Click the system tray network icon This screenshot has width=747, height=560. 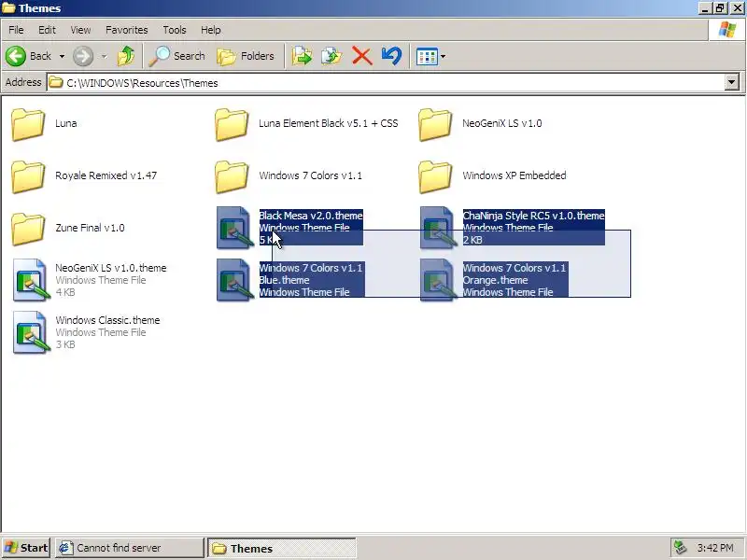tap(681, 548)
